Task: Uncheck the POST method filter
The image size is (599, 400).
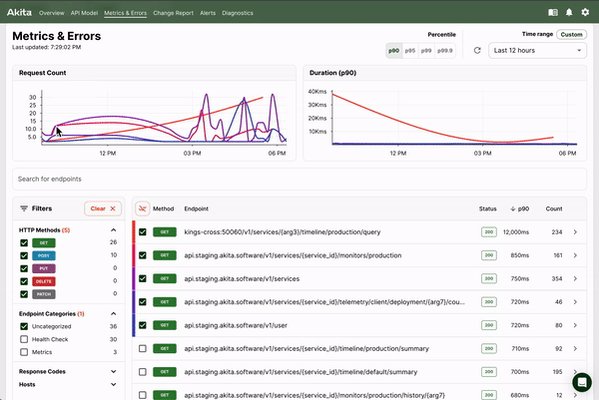Action: 24,256
